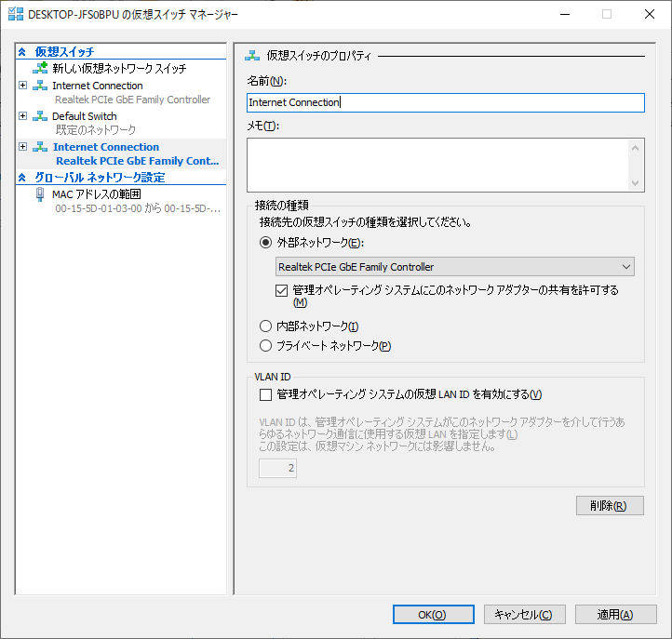672x639 pixels.
Task: Click the virtual switch manager title bar icon
Action: click(16, 14)
